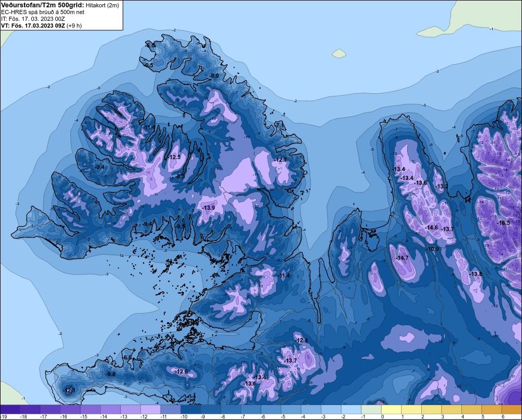Screen dimensions: 522x420
Task: Click the -7.1 temperature value
Action: click(x=280, y=125)
